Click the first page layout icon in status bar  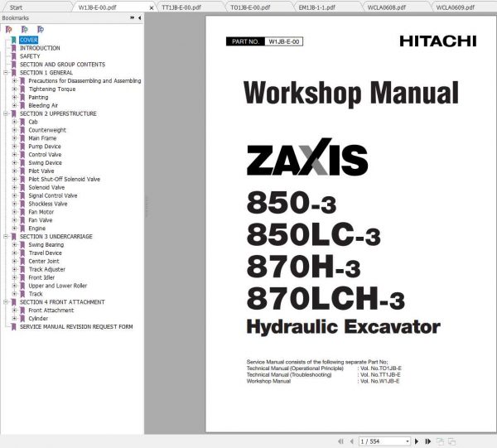pos(440,441)
